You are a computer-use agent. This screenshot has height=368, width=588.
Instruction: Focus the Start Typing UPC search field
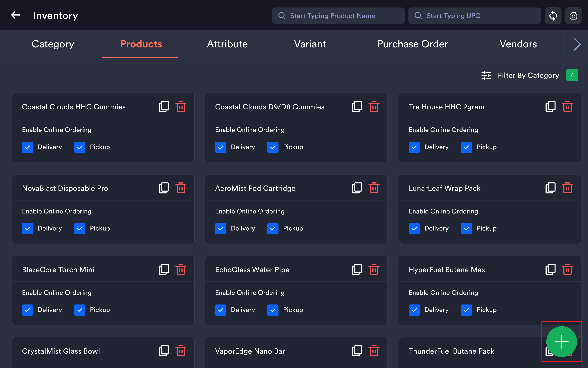[474, 16]
